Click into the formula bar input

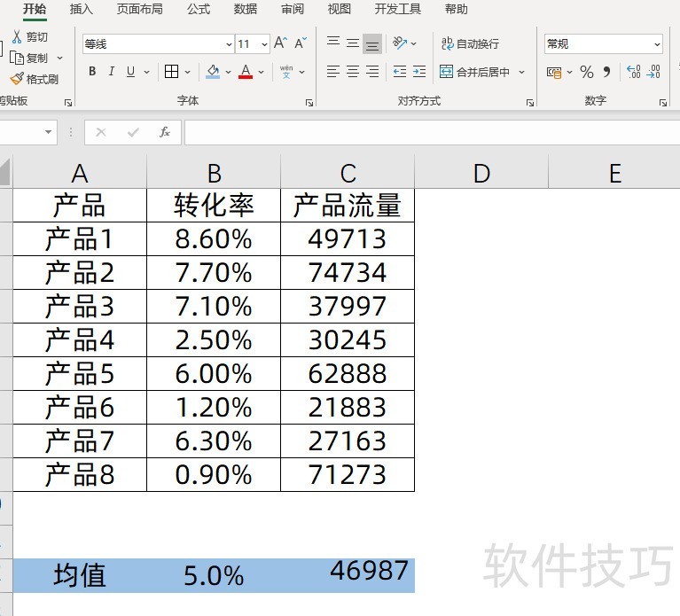point(433,132)
